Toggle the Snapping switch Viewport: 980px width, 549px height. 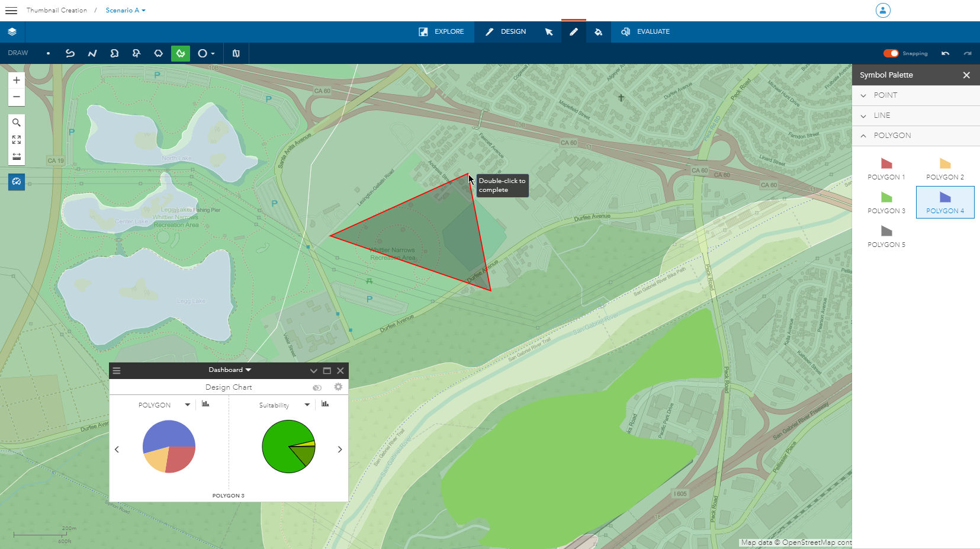point(891,53)
